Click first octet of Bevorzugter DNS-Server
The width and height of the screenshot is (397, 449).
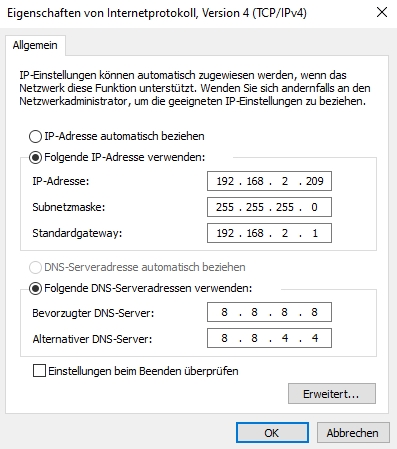coord(224,312)
